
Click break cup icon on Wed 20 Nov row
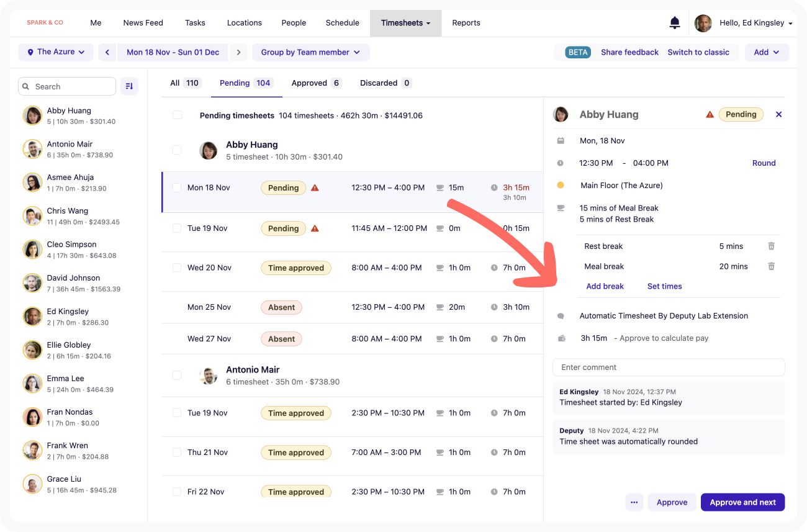tap(440, 268)
